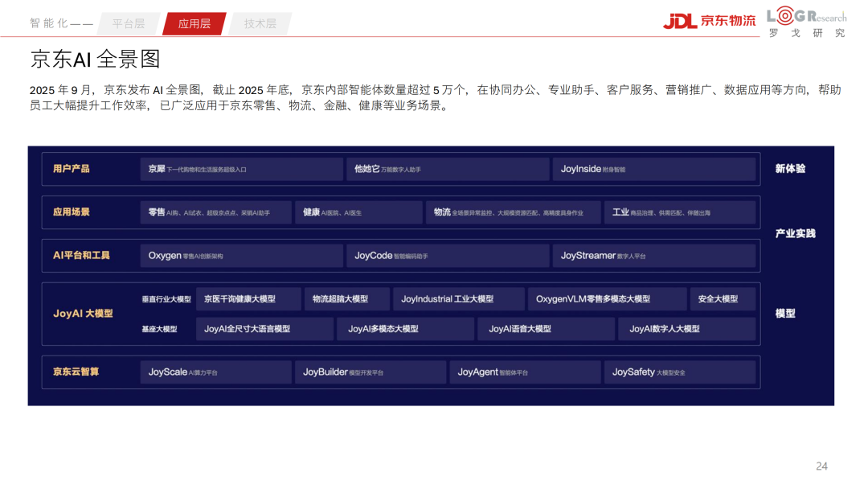Click the 安全大模型 box

point(723,299)
